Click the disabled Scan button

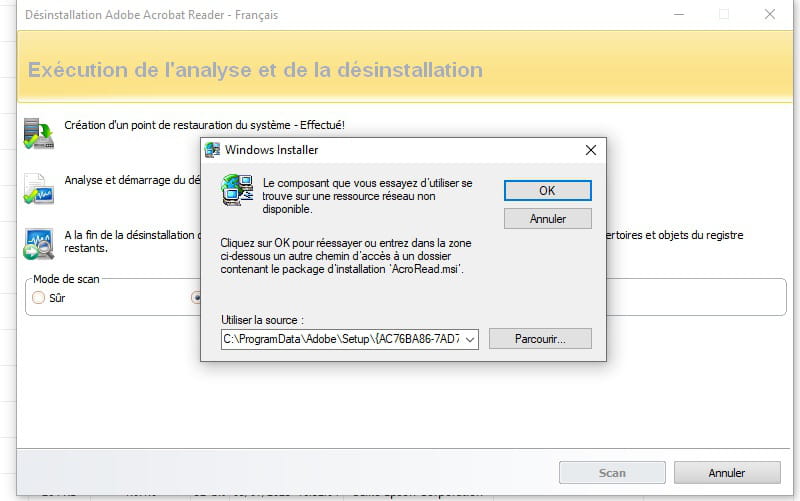[x=612, y=473]
